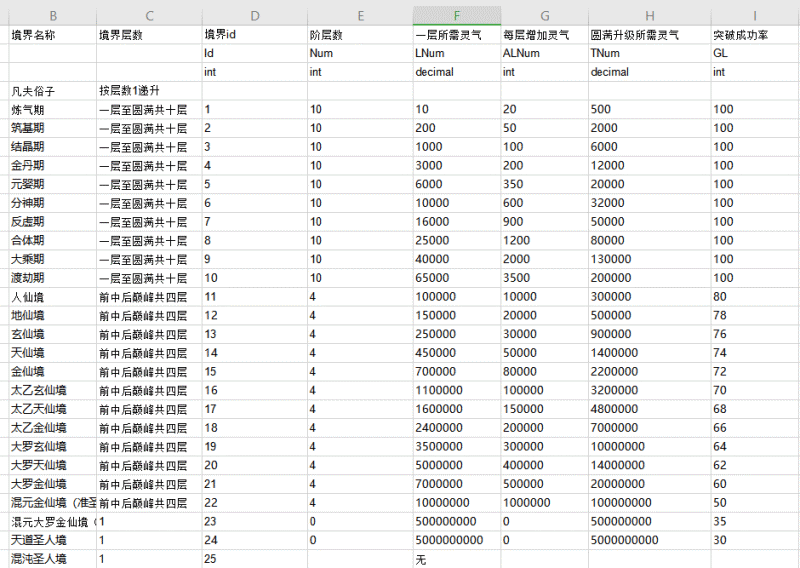Image resolution: width=800 pixels, height=568 pixels.
Task: Click the 'GL' field name cell
Action: pos(755,54)
